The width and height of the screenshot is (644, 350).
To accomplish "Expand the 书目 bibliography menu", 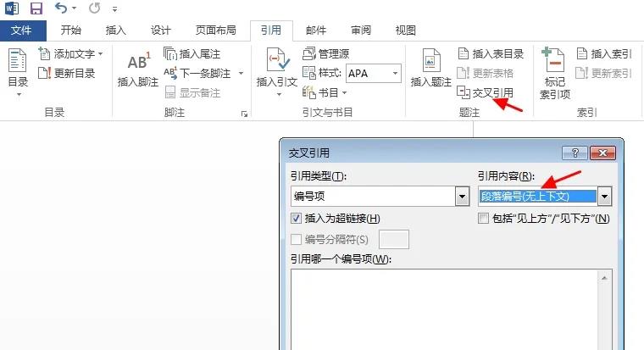I will [325, 92].
